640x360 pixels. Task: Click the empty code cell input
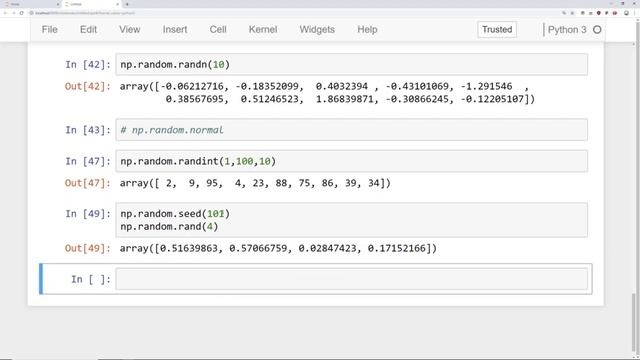point(351,279)
